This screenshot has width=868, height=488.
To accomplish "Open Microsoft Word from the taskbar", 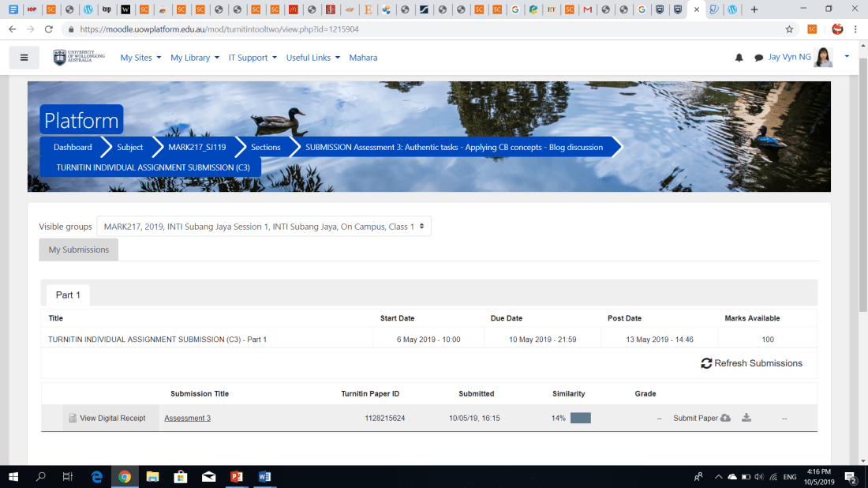I will pyautogui.click(x=264, y=477).
